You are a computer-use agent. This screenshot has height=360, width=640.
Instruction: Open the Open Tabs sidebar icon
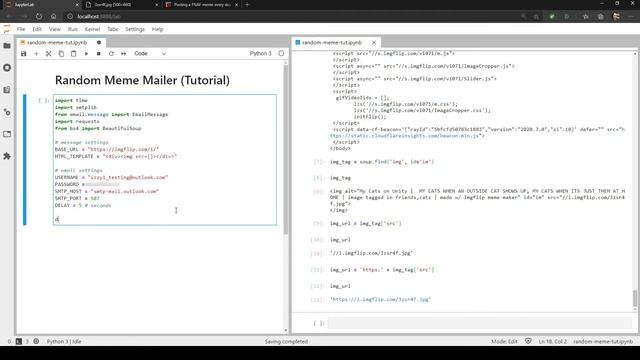(7, 134)
